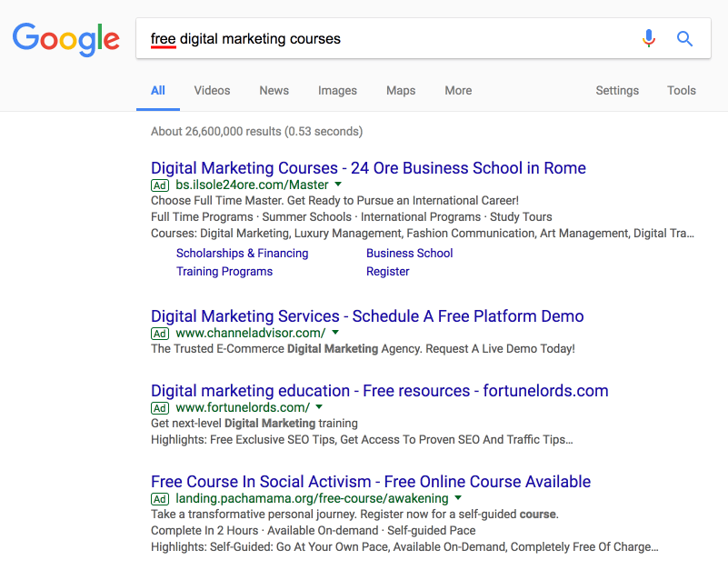Viewport: 728px width, 570px height.
Task: Open the Register sitelink
Action: (x=388, y=272)
